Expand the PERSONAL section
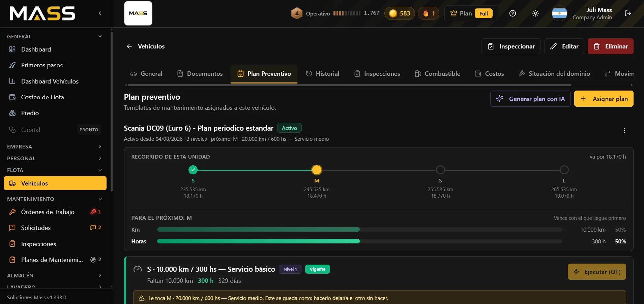Viewport: 644px width, 304px height. [55, 158]
